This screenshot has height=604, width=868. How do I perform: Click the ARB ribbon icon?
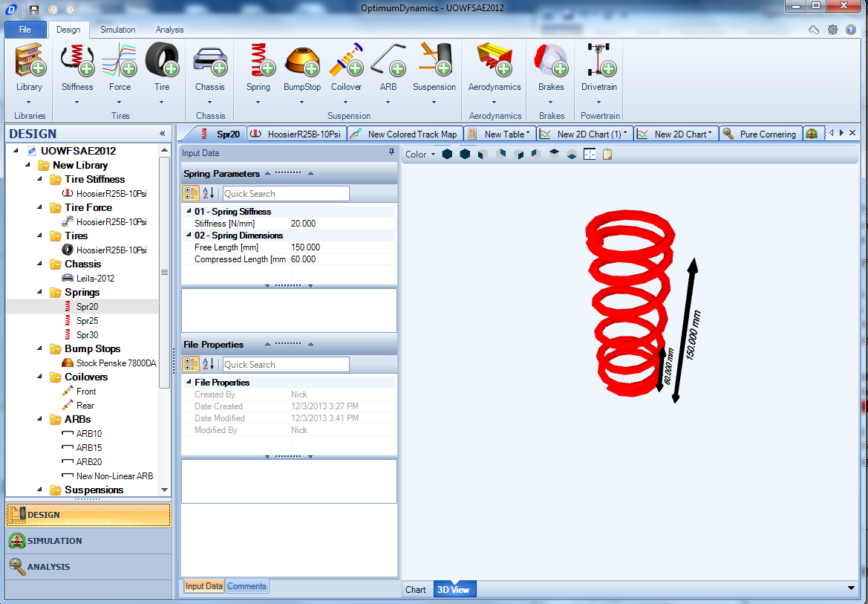click(x=388, y=61)
